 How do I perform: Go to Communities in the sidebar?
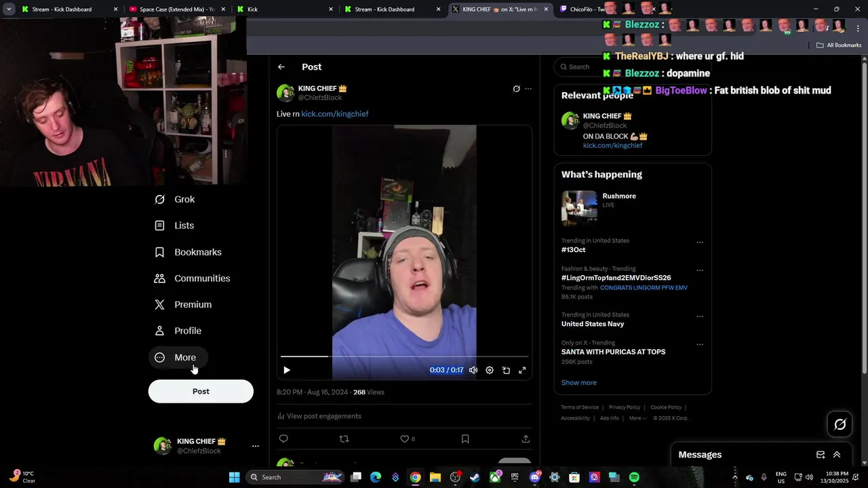click(x=193, y=279)
